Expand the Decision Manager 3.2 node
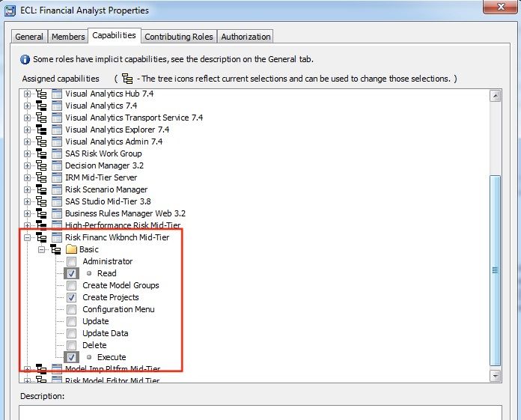This screenshot has height=420, width=521. [x=27, y=165]
